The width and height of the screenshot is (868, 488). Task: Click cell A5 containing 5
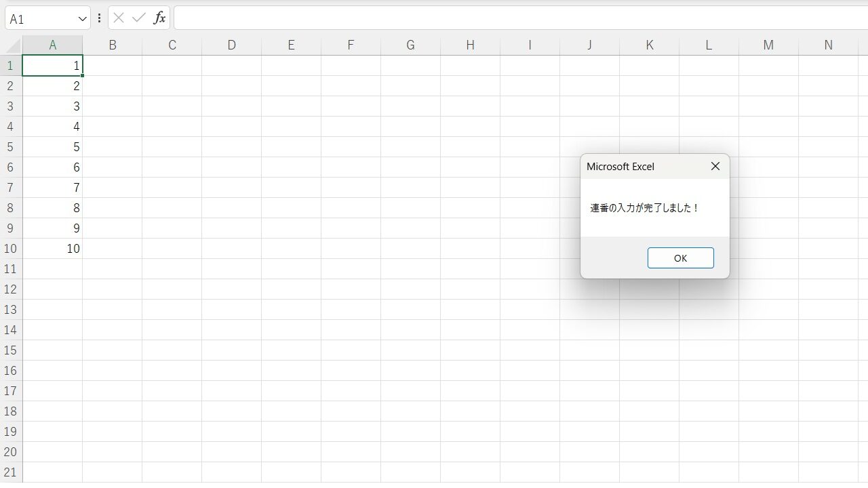[x=53, y=147]
